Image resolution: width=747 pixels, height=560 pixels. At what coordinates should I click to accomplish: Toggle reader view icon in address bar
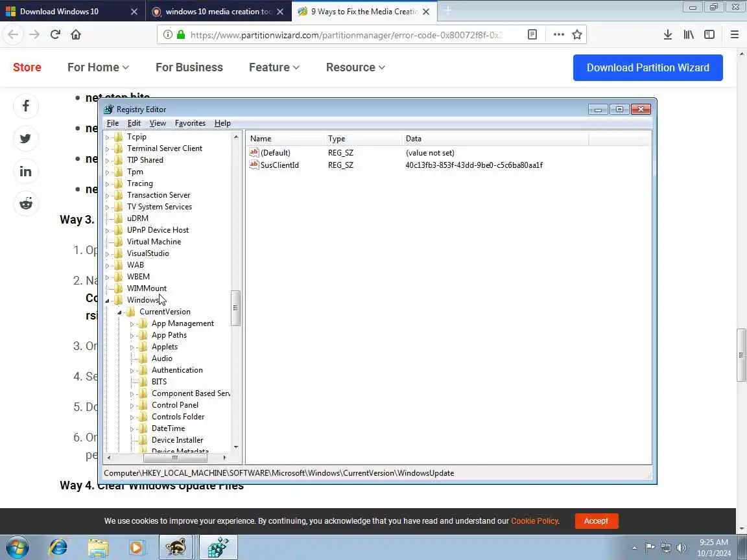point(532,34)
